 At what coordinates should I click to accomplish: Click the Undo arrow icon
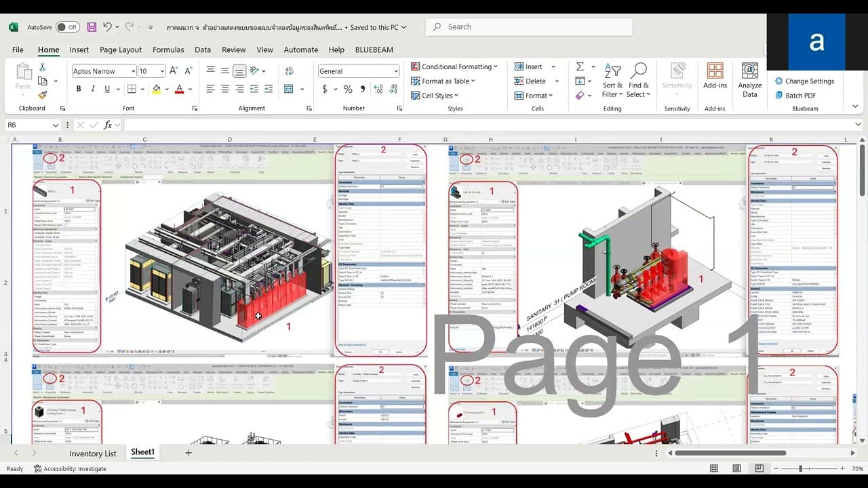tap(107, 27)
